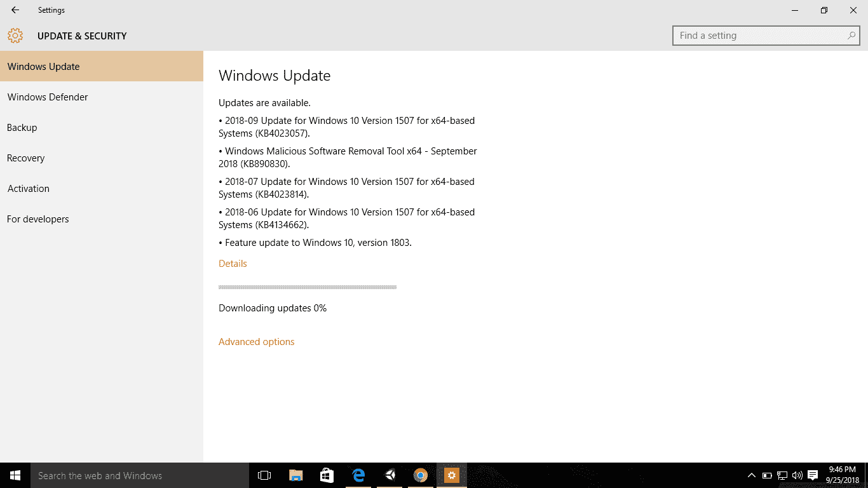Click the Update & Security gear icon
Screen dimensions: 868x488
15,36
